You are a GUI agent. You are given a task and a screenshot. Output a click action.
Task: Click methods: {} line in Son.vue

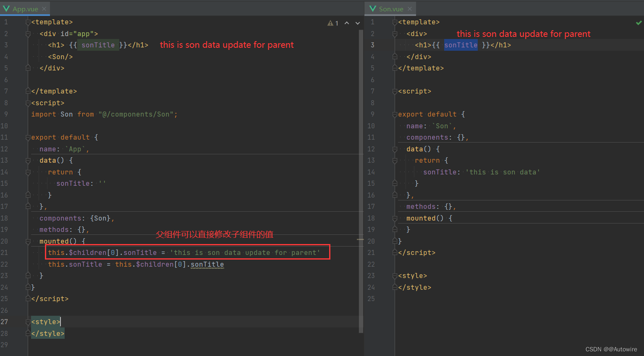pyautogui.click(x=431, y=206)
